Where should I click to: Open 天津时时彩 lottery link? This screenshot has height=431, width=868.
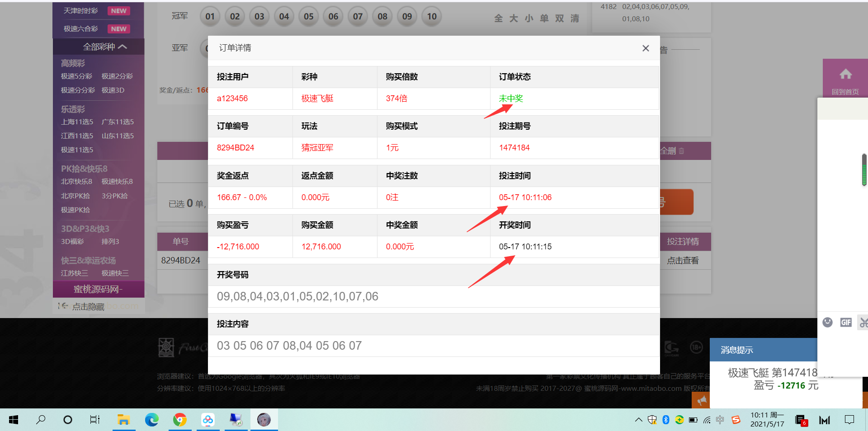(81, 11)
